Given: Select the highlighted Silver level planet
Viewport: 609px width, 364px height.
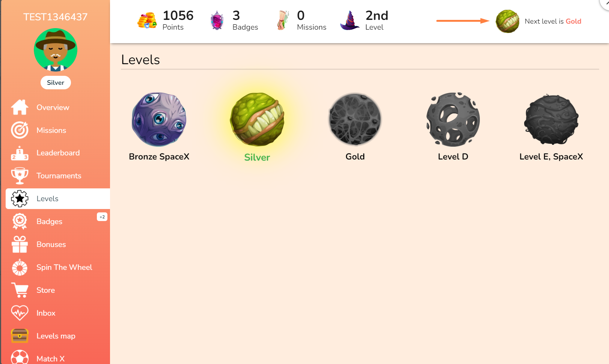Looking at the screenshot, I should coord(257,119).
